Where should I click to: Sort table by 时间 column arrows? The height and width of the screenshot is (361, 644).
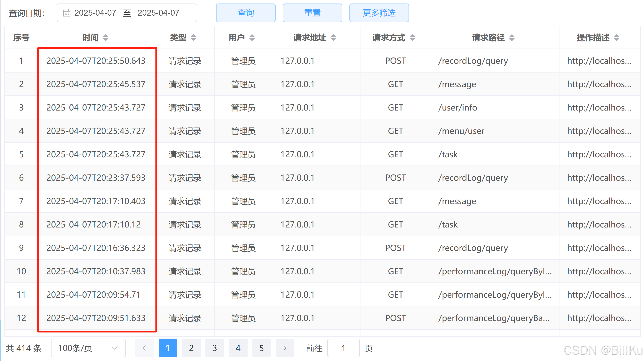point(106,38)
